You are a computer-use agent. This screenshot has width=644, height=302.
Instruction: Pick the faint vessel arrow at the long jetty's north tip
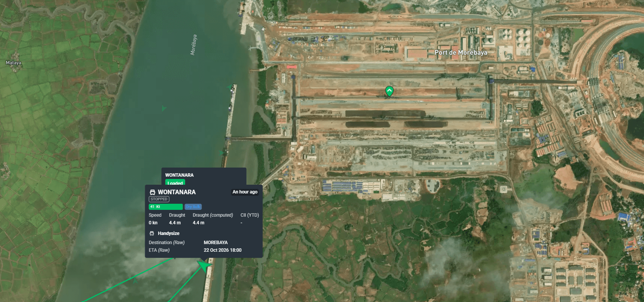coord(230,87)
